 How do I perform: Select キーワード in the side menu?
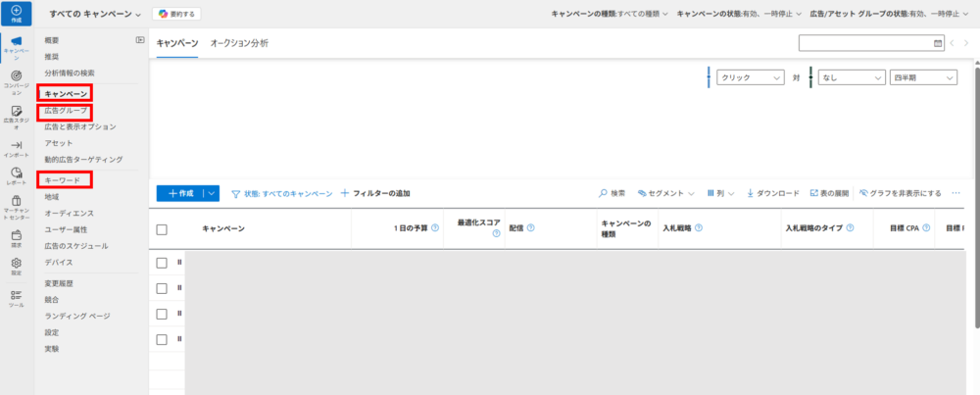[63, 180]
